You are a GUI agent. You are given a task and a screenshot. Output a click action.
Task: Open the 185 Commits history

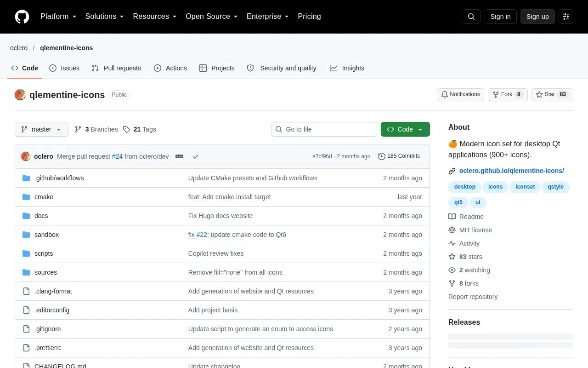pos(399,156)
